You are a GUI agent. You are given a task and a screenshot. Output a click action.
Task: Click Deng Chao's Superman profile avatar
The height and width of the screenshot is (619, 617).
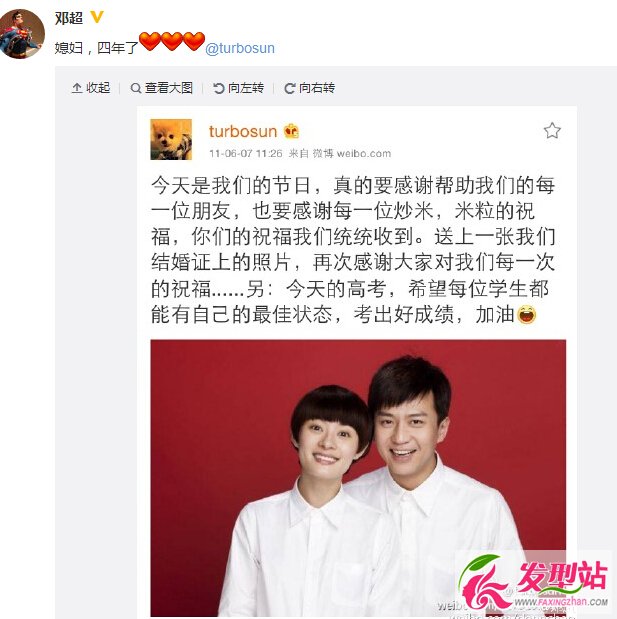click(21, 34)
